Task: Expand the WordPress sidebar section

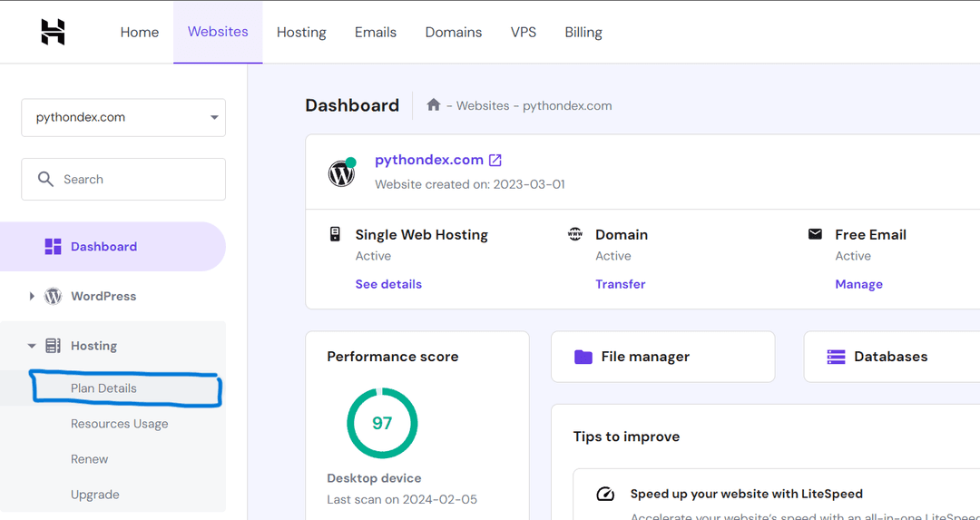Action: (x=32, y=296)
